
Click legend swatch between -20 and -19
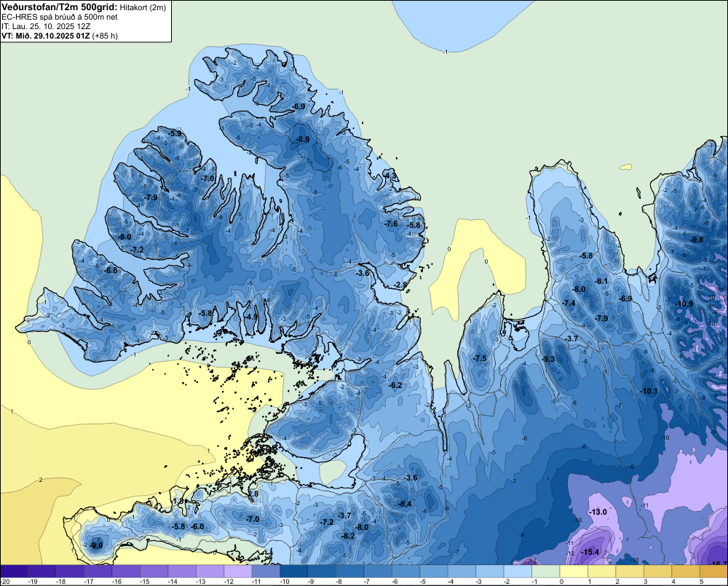pyautogui.click(x=14, y=571)
